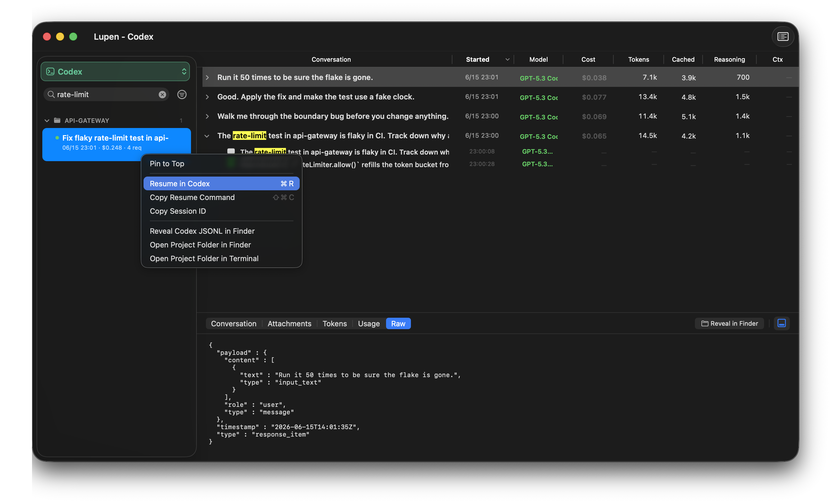This screenshot has height=504, width=831.
Task: Sort by the Conversation column header
Action: [331, 59]
